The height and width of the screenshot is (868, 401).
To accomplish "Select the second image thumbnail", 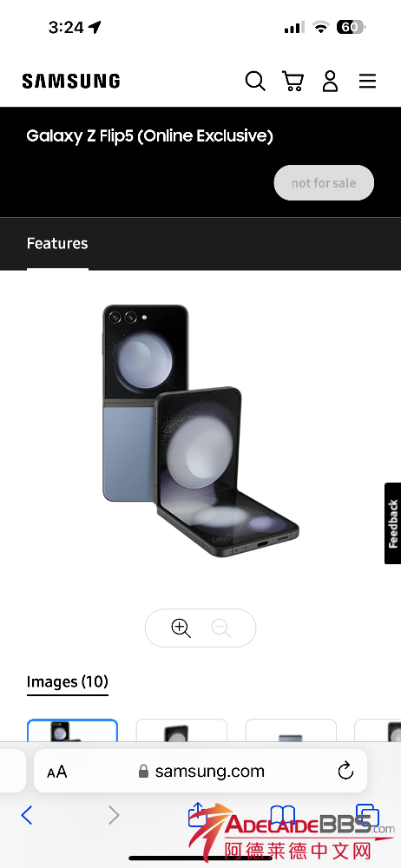I will coord(181,731).
